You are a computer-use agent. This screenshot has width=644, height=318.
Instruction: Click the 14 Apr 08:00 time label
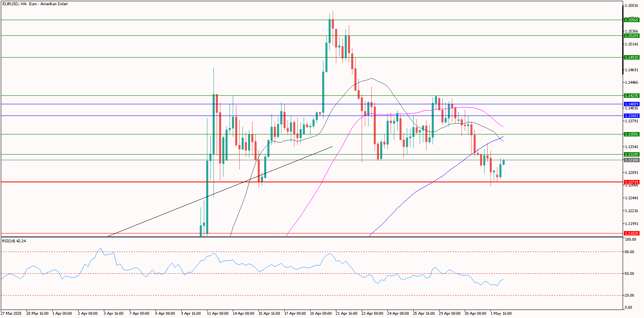click(x=243, y=314)
